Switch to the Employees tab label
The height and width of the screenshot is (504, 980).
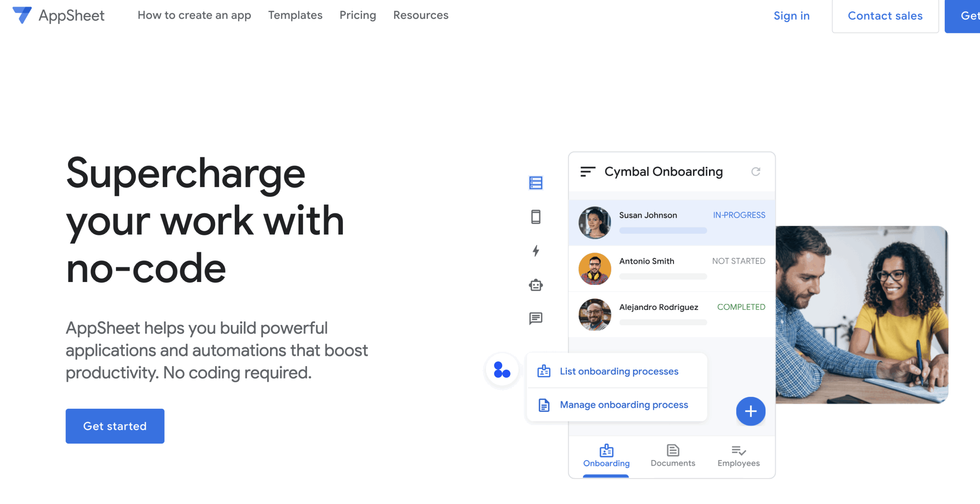pos(738,463)
